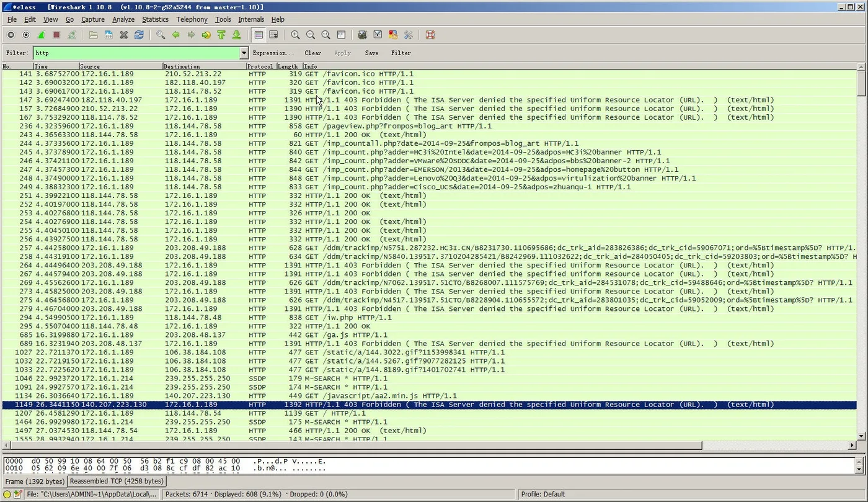Zoom in on packet text
This screenshot has width=868, height=502.
(295, 35)
